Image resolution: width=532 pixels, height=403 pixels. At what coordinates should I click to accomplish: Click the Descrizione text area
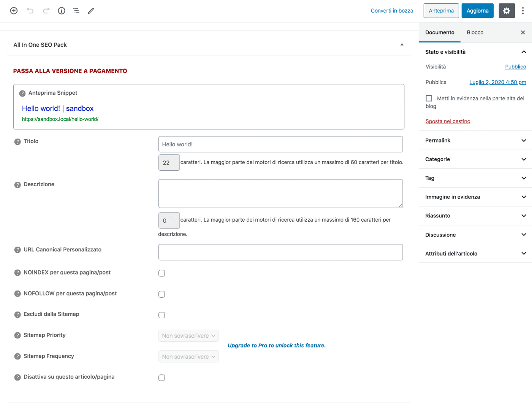click(280, 194)
